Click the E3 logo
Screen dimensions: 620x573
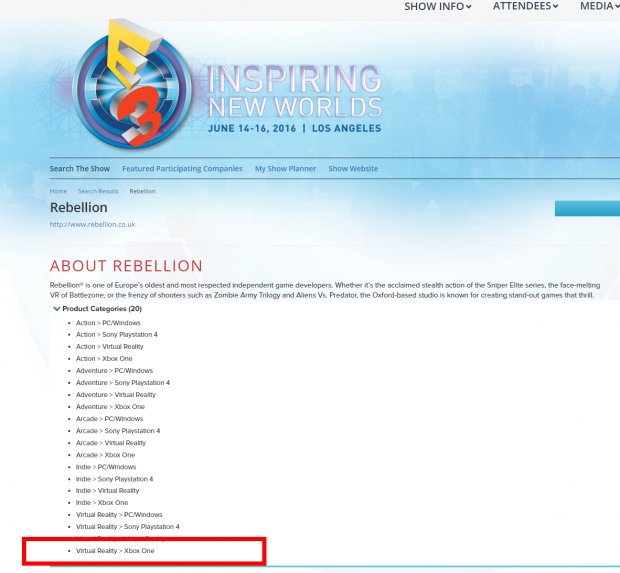132,84
